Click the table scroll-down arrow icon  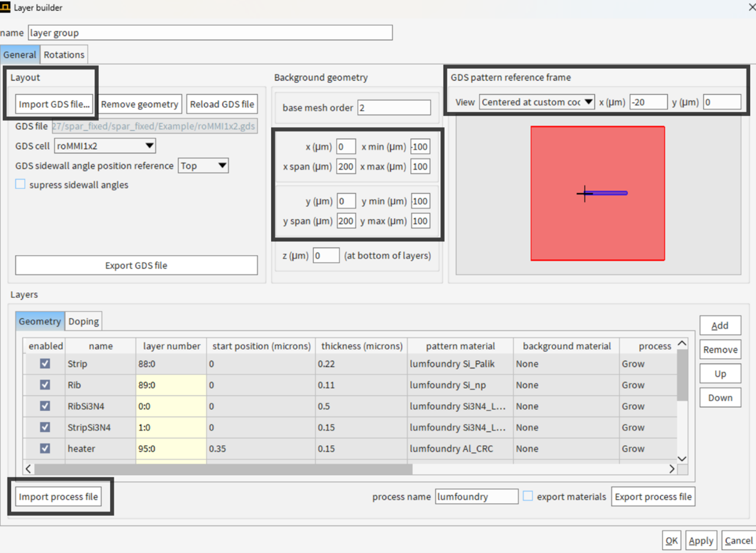coord(682,458)
